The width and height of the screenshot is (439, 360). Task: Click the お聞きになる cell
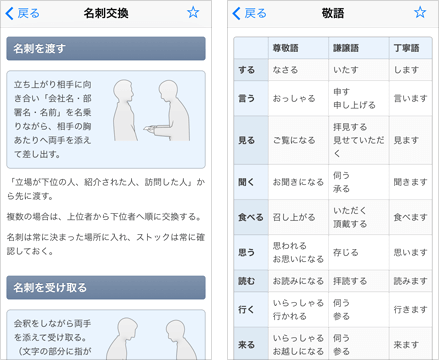[x=298, y=182]
